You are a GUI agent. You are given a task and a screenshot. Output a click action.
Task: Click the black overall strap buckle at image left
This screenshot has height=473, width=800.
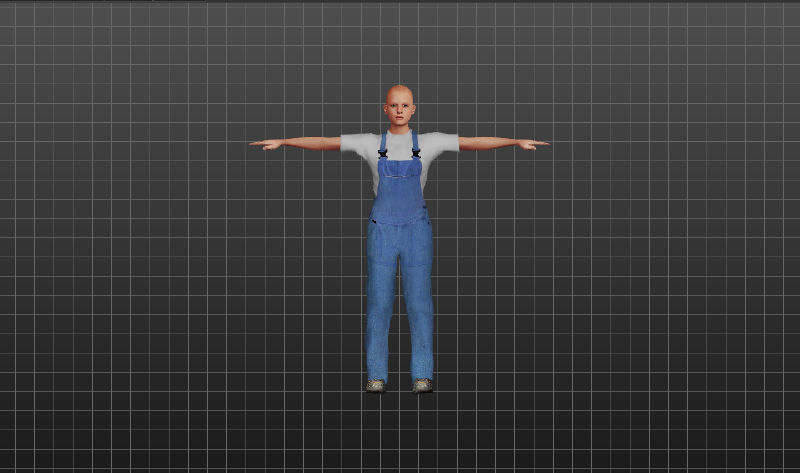pyautogui.click(x=382, y=153)
